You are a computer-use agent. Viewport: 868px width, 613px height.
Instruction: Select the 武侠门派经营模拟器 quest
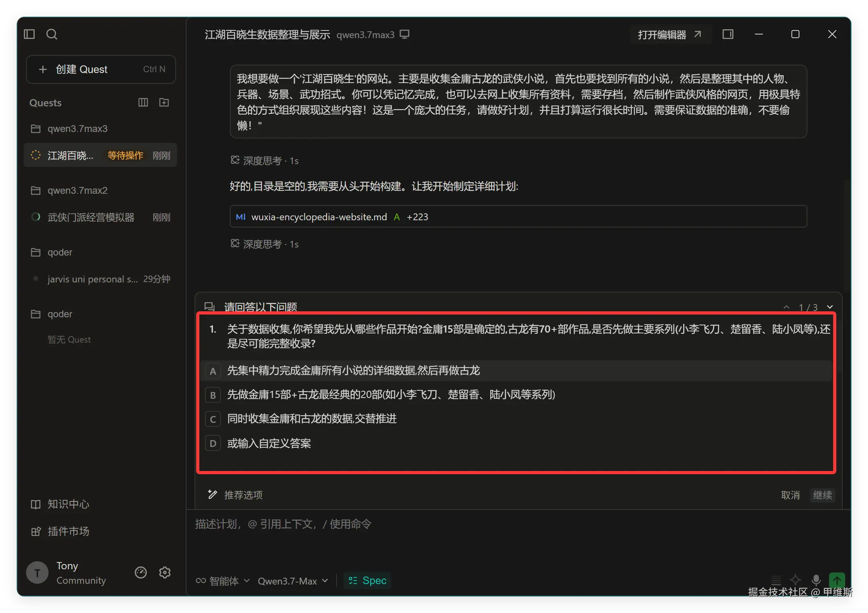[100, 217]
